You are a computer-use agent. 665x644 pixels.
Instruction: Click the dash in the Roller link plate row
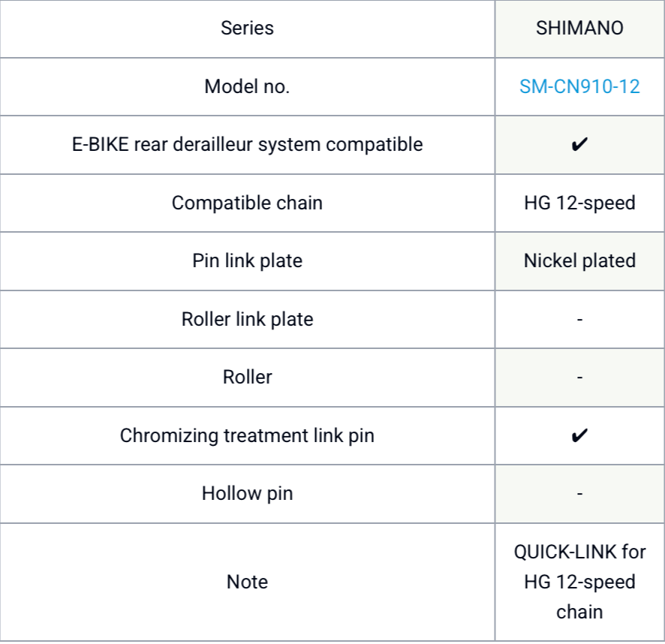[x=579, y=319]
